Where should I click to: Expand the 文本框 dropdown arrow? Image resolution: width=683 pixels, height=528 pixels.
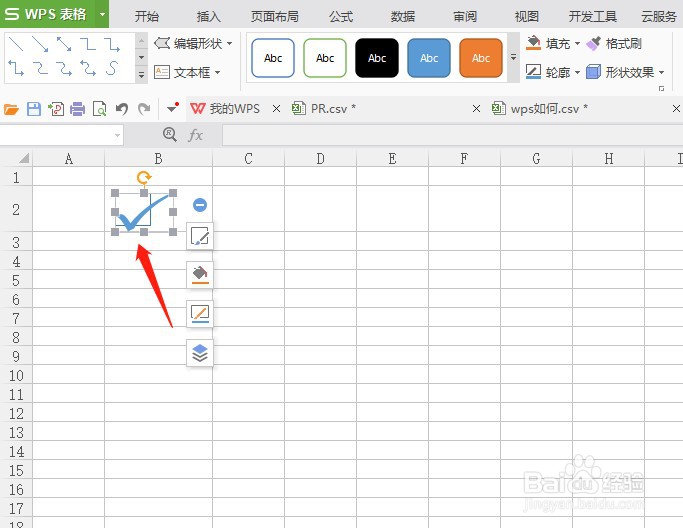[217, 72]
